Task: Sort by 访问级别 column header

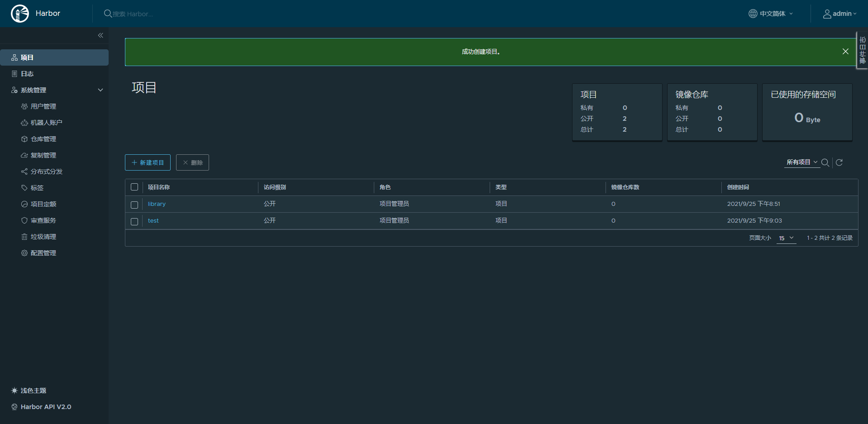Action: 275,187
